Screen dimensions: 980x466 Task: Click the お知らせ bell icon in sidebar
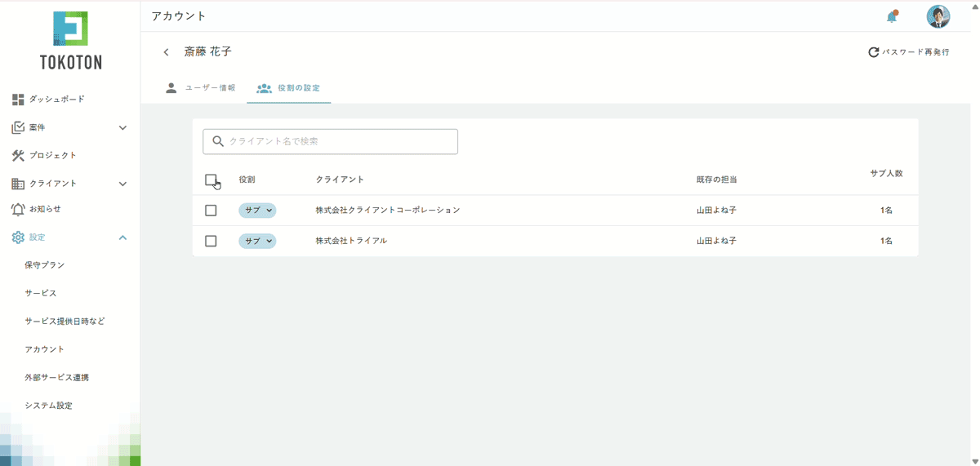[x=18, y=209]
